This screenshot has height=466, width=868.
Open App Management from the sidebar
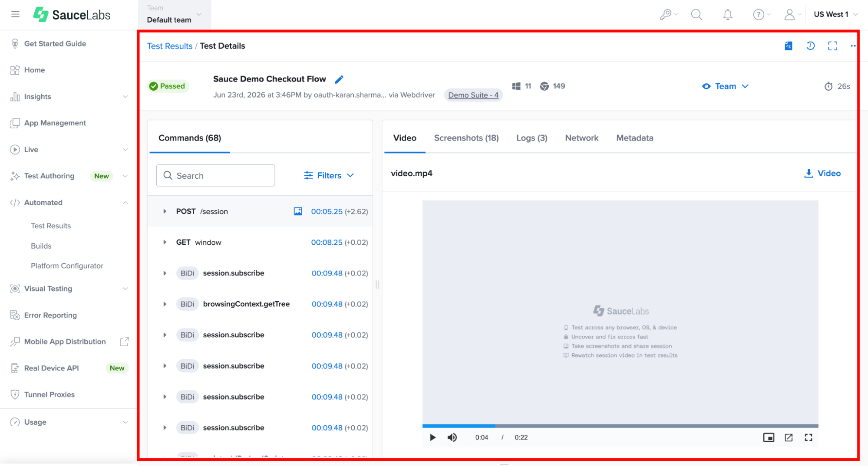(55, 123)
